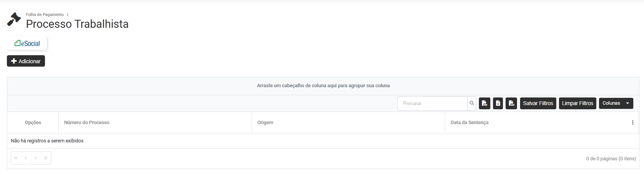644x174 pixels.
Task: Open the three-dot column menu
Action: tap(633, 123)
